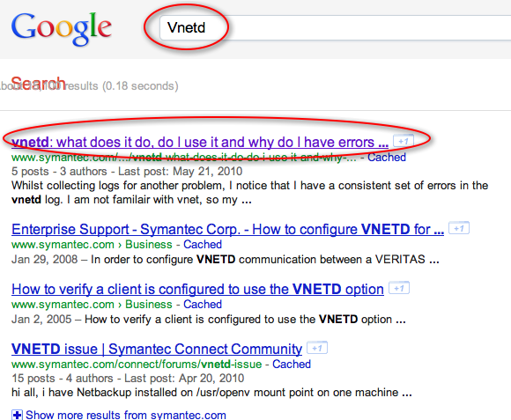
Task: Click +1 beside VNETD issue result
Action: (x=317, y=348)
